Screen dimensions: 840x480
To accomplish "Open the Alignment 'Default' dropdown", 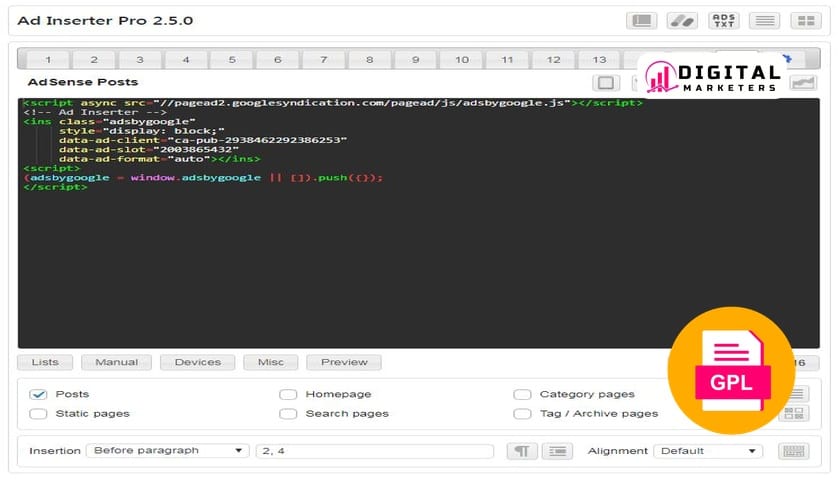I will tap(708, 451).
